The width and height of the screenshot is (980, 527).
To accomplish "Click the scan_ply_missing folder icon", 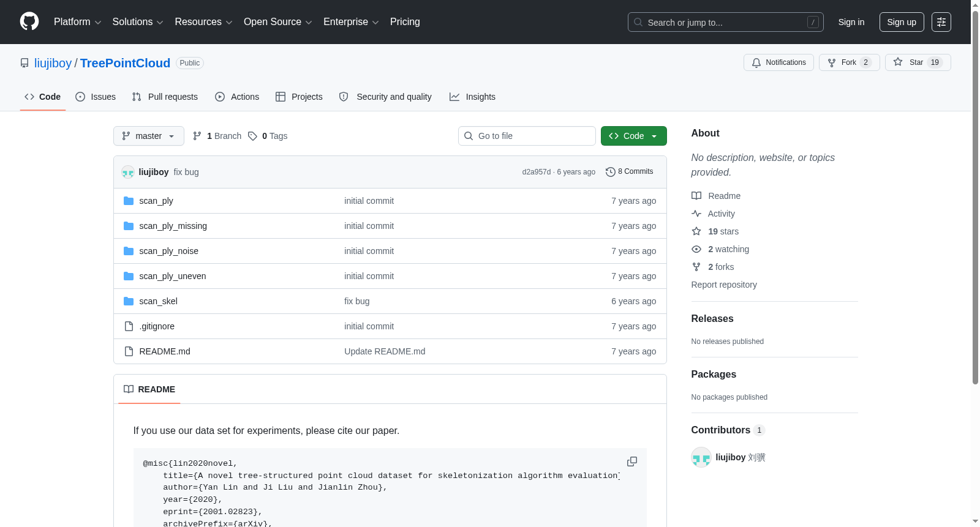I will (129, 226).
